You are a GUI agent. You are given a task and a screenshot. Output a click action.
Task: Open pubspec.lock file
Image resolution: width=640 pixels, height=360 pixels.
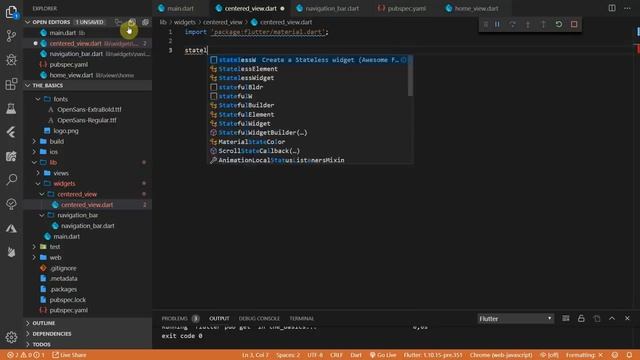click(68, 300)
